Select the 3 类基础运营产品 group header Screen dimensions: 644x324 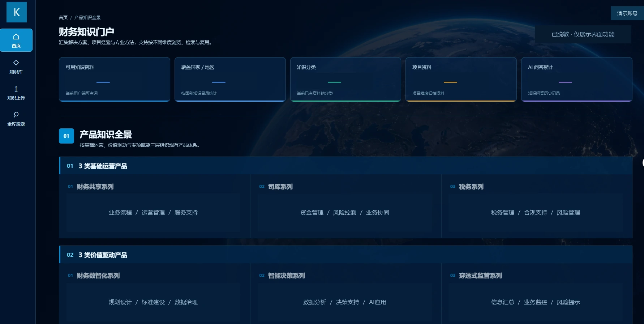(346, 166)
